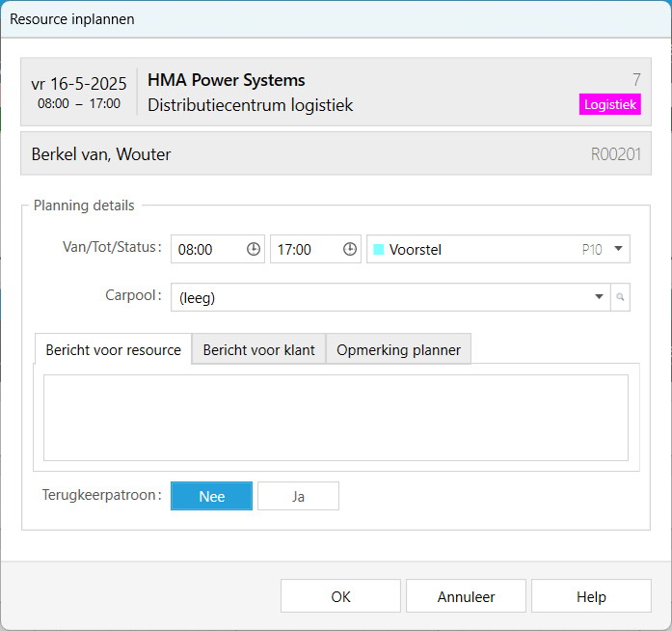
Task: Open the end time clock picker
Action: click(x=350, y=249)
